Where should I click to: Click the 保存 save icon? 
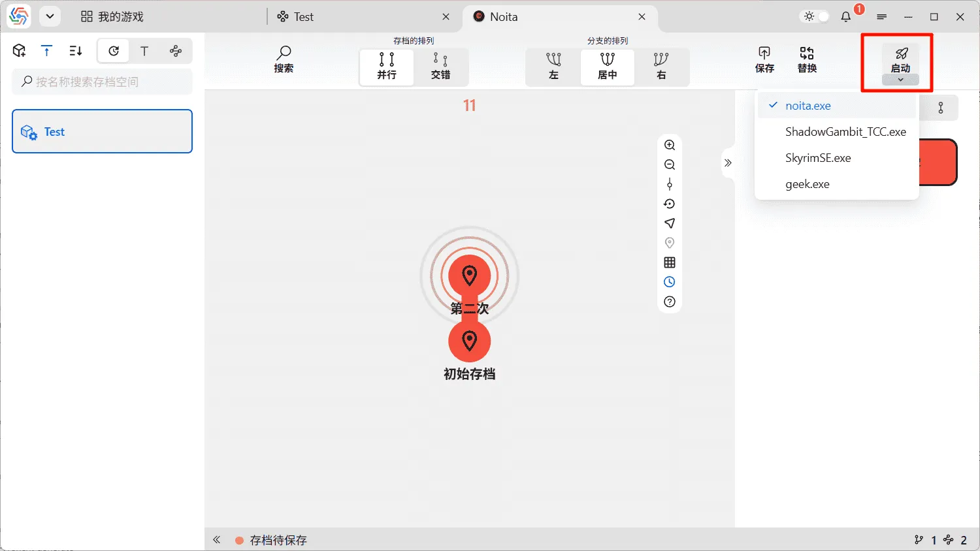pyautogui.click(x=764, y=54)
